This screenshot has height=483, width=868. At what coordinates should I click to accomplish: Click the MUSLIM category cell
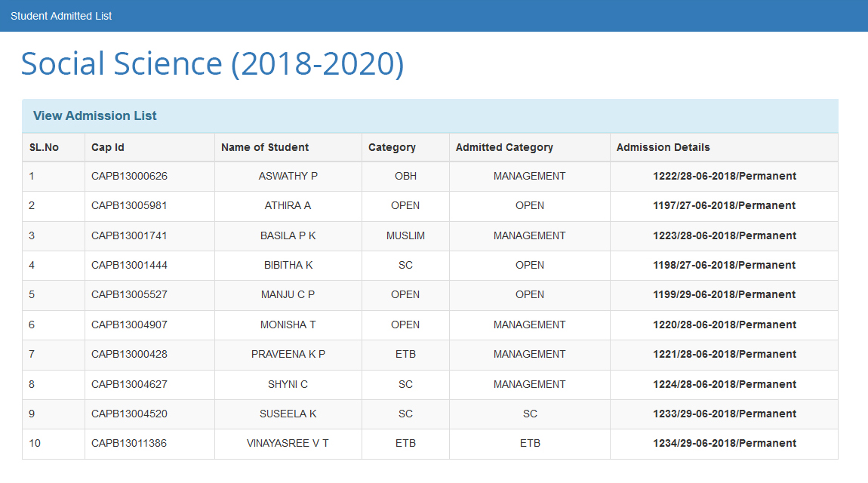[405, 235]
